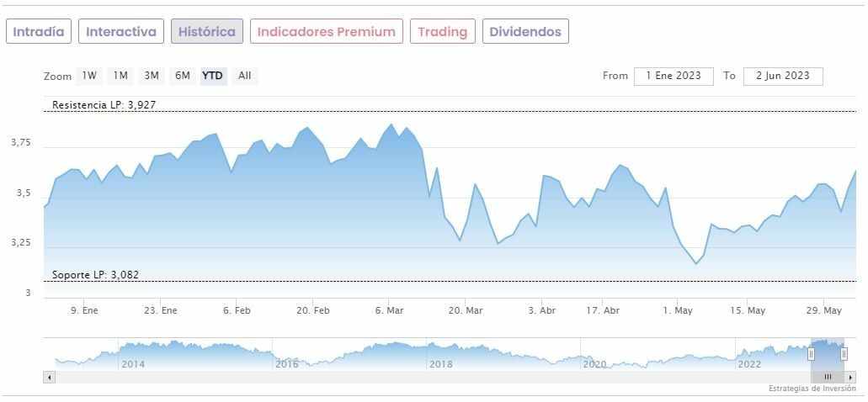Activate the YTD zoom button
The width and height of the screenshot is (868, 402).
pyautogui.click(x=213, y=76)
